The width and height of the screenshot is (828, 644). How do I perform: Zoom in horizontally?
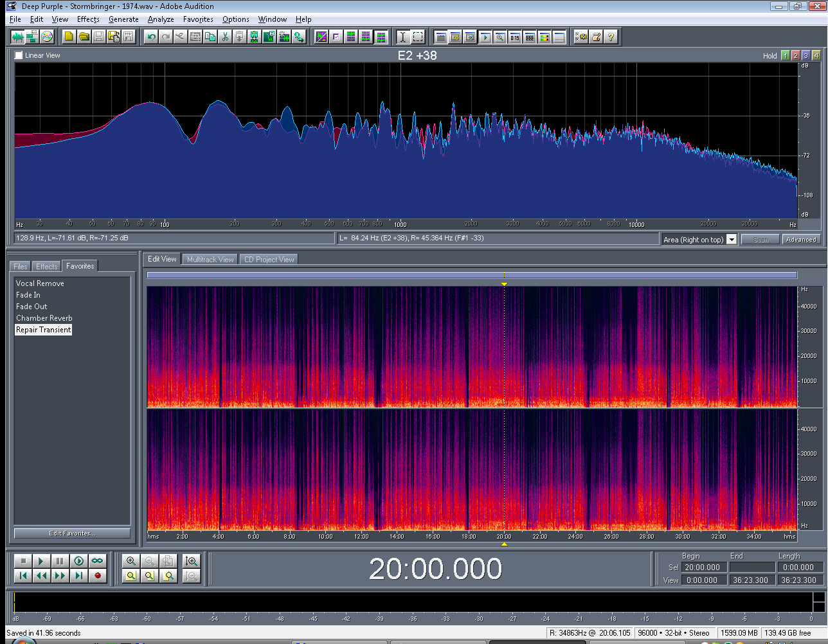click(131, 561)
